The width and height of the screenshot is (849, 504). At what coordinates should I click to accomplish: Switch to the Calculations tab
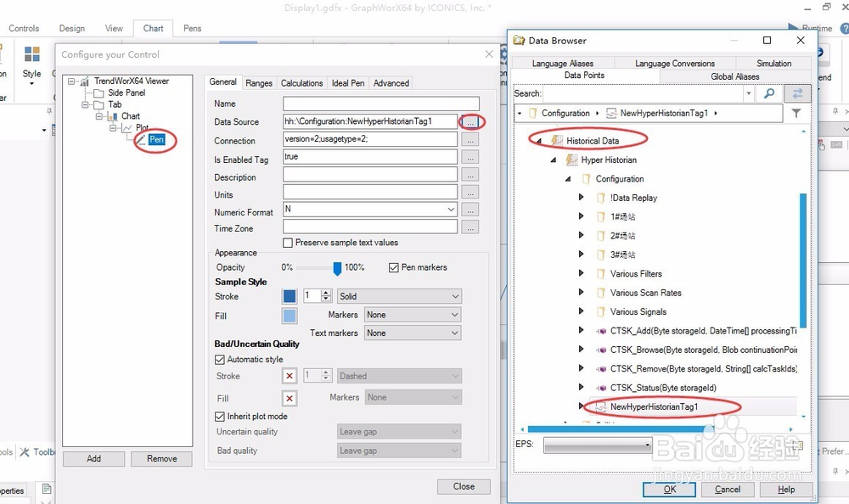coord(301,83)
